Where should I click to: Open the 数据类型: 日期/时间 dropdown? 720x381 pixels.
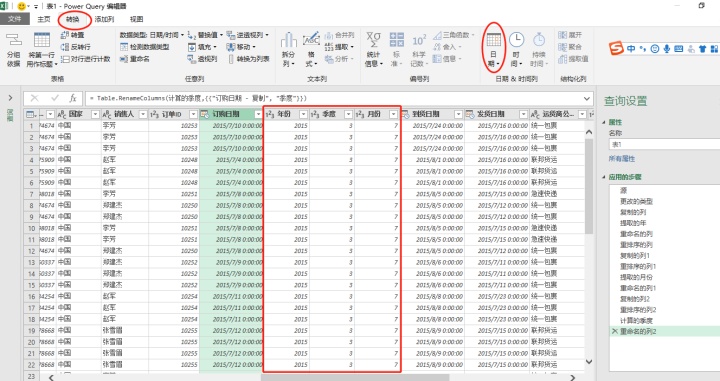click(x=152, y=35)
